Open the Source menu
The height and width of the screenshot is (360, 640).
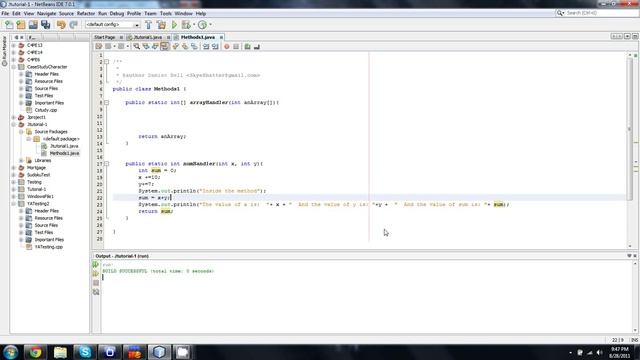tap(66, 13)
